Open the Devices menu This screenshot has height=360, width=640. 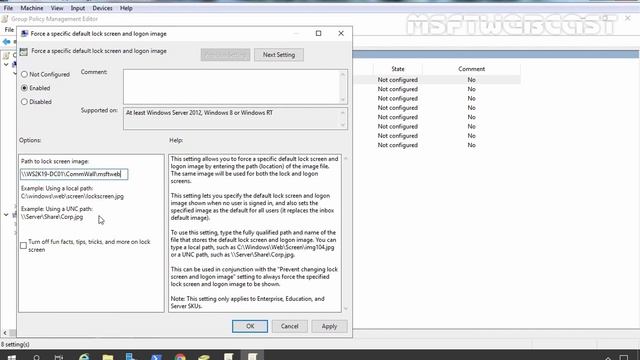click(x=102, y=8)
